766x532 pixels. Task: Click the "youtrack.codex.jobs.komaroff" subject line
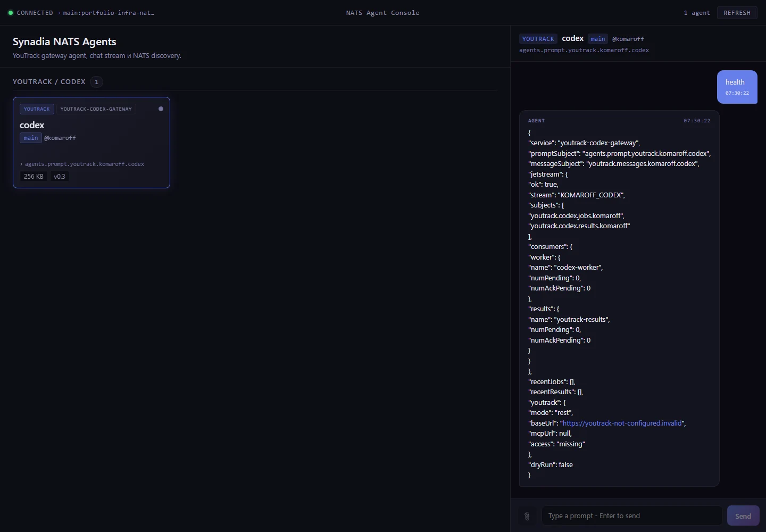577,216
